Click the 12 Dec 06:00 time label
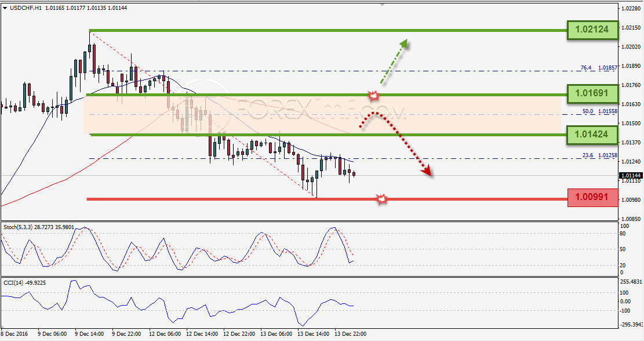 pyautogui.click(x=165, y=334)
